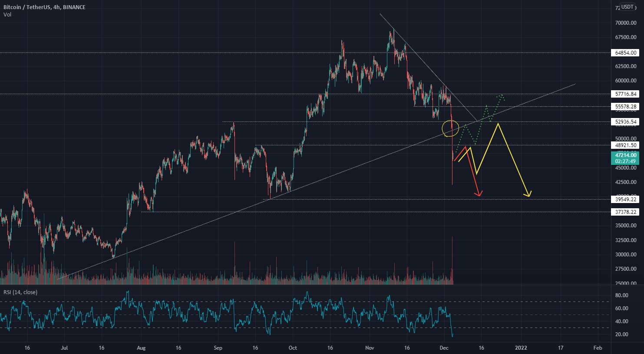Click the candle countdown timer 02:27:49
Viewport: 644px width, 354px height.
pos(626,161)
